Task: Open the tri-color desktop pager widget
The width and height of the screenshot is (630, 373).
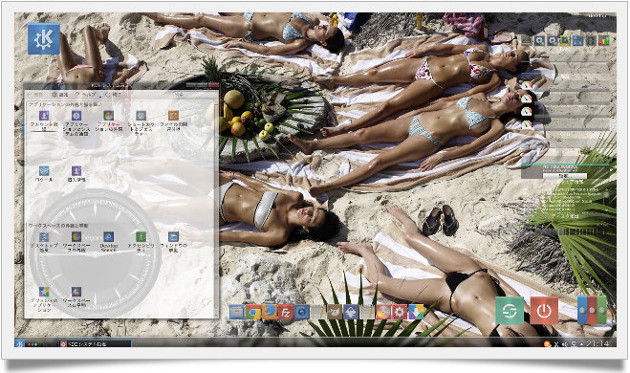Action: click(592, 310)
